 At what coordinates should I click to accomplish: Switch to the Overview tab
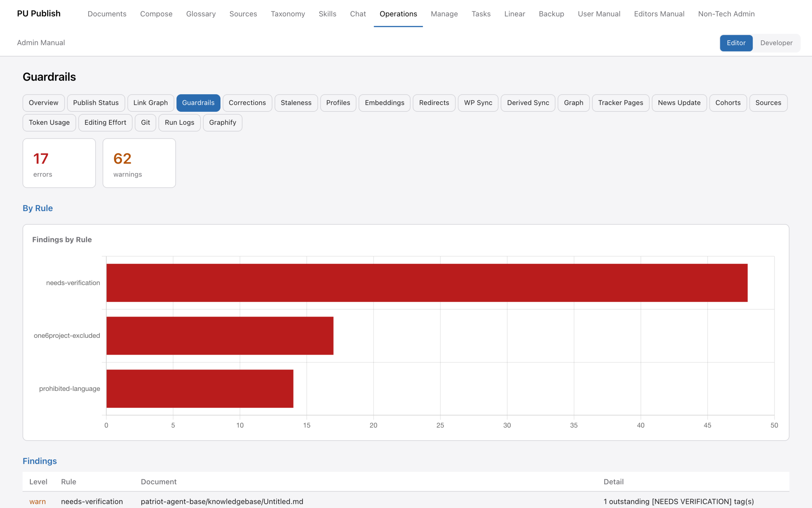[x=44, y=103]
